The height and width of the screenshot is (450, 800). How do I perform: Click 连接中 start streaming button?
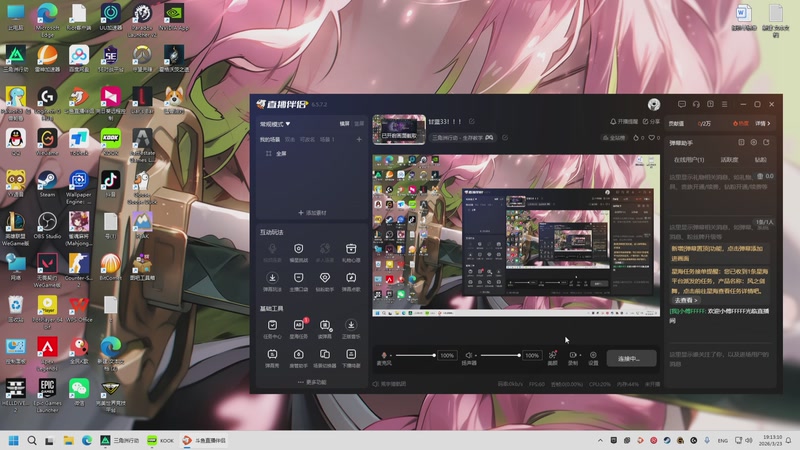point(631,358)
